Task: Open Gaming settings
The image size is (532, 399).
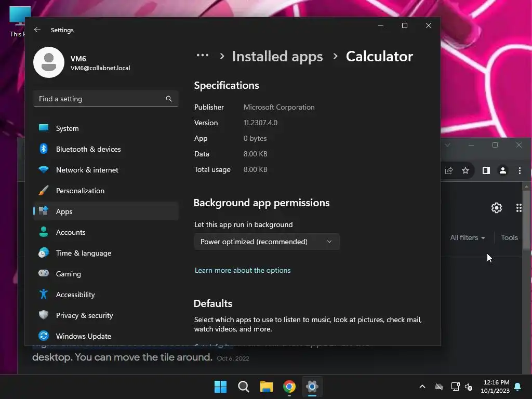Action: [x=106, y=273]
